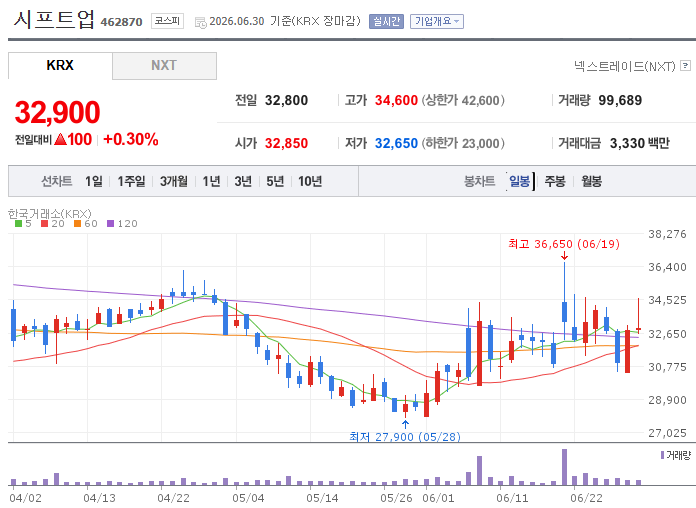This screenshot has height=508, width=696.
Task: Click the NXT help question-mark icon
Action: 686,66
